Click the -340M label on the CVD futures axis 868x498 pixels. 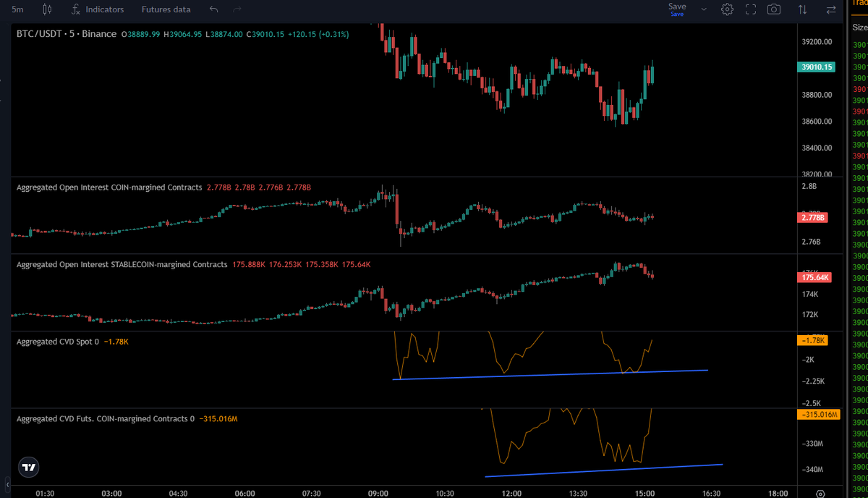coord(814,470)
